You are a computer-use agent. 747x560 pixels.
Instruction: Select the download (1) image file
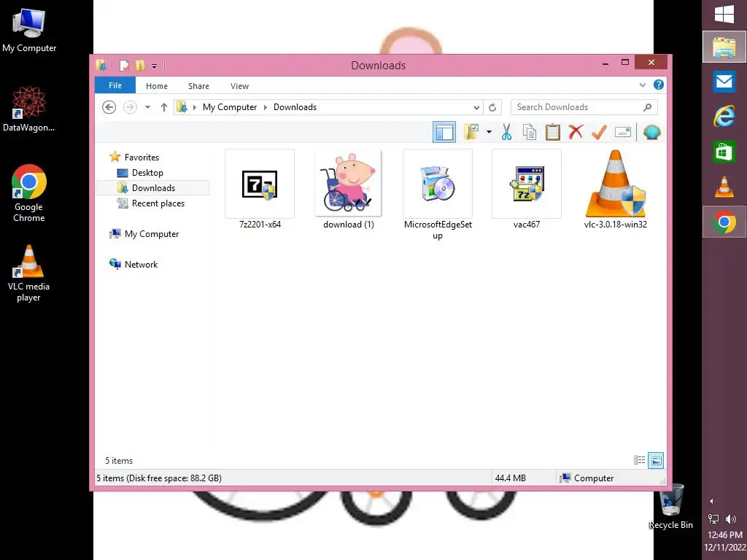click(x=348, y=190)
